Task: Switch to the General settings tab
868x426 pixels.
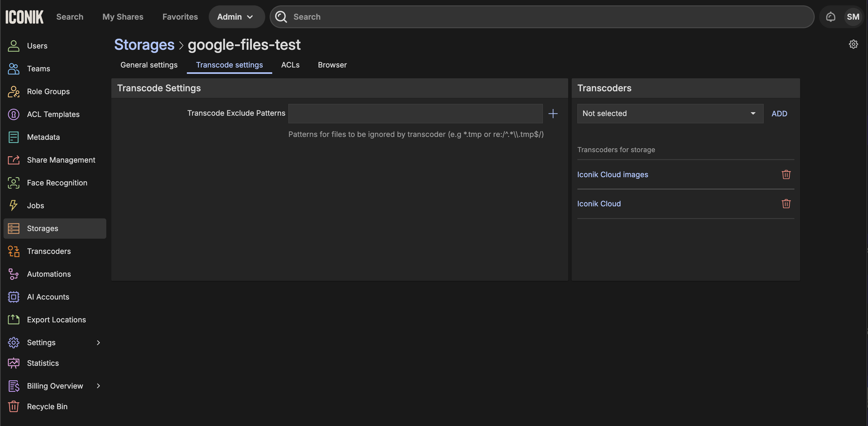Action: tap(149, 65)
